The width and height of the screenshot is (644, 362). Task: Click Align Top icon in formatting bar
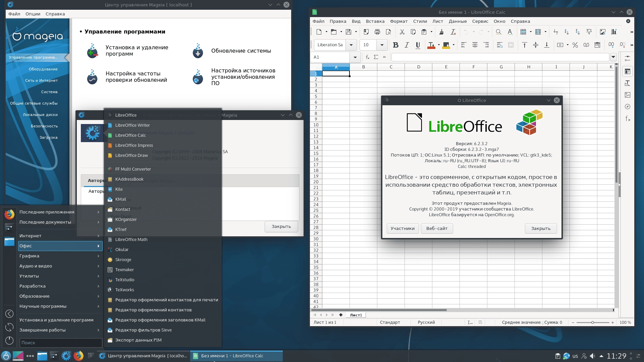(x=525, y=45)
